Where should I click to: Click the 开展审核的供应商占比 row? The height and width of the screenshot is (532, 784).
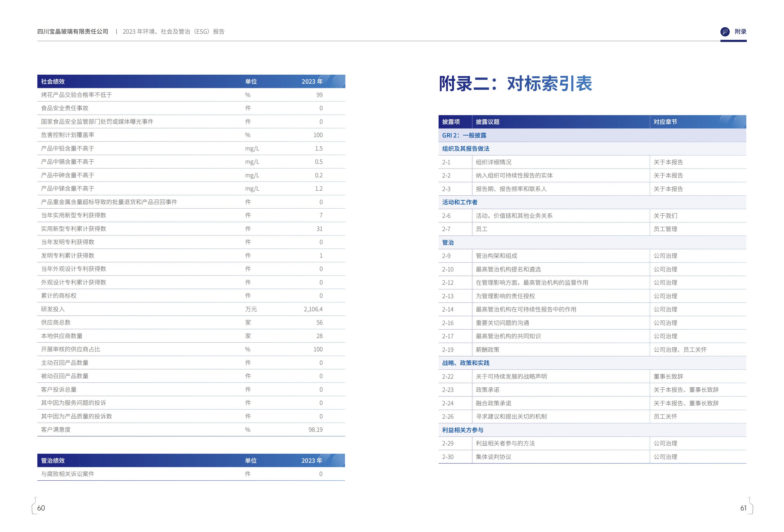(191, 349)
